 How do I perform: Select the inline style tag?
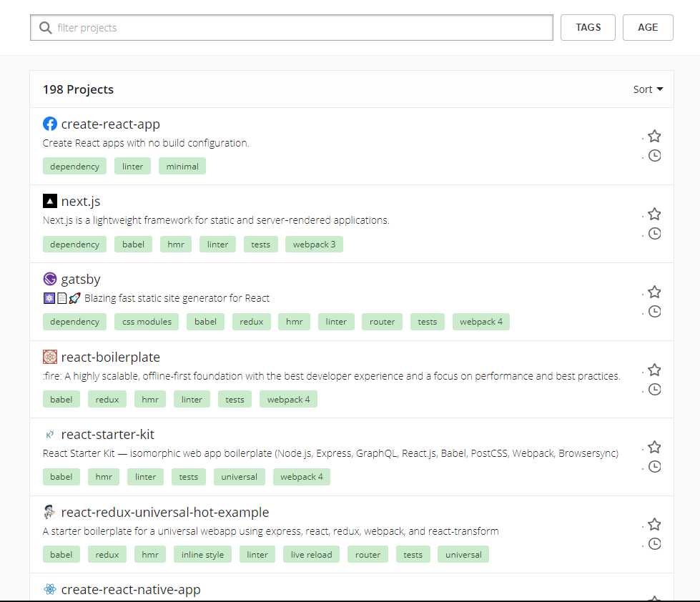click(202, 555)
